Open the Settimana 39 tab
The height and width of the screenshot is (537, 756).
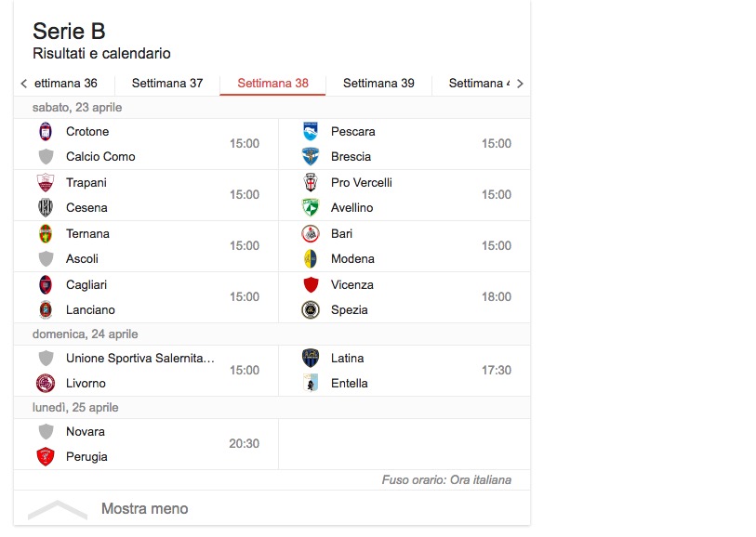[x=378, y=84]
